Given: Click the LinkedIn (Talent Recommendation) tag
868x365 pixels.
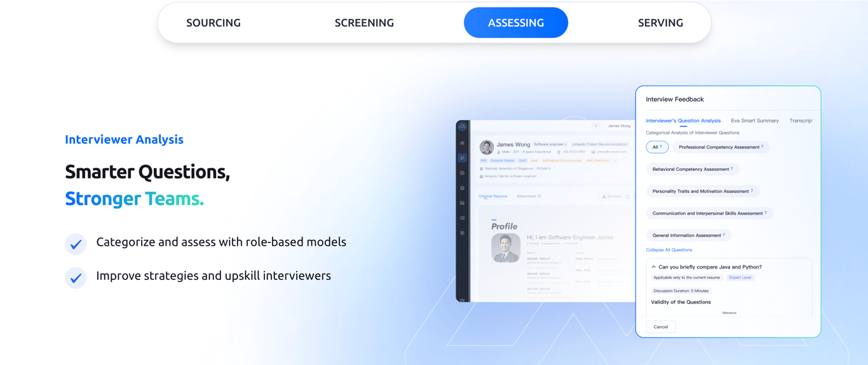Looking at the screenshot, I should (x=600, y=144).
